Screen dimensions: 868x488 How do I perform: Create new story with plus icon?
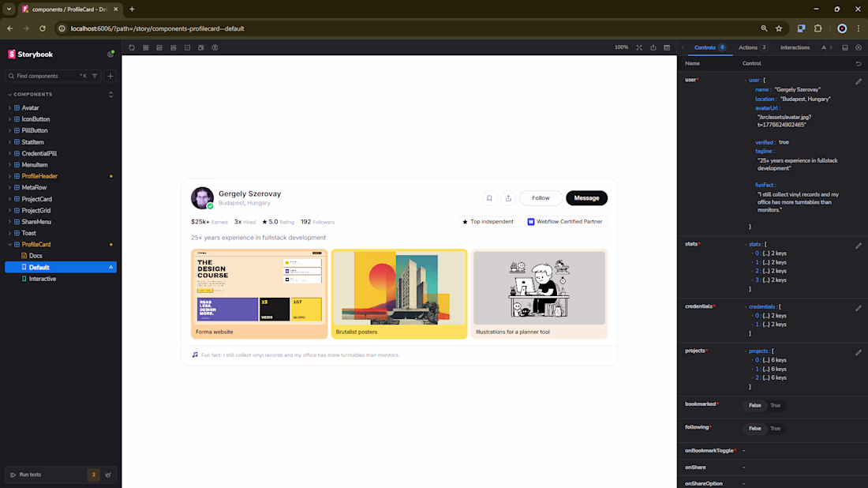(110, 76)
